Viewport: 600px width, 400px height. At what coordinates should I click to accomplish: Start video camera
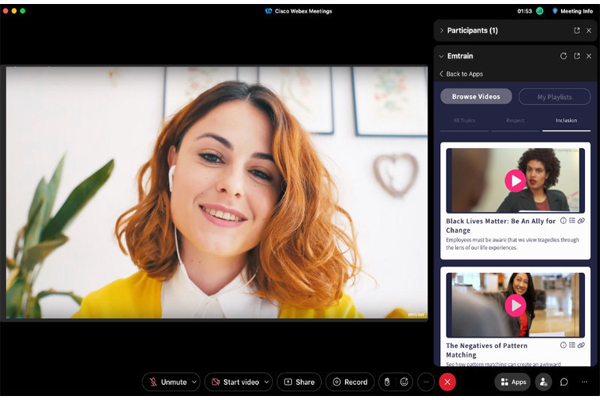coord(236,382)
